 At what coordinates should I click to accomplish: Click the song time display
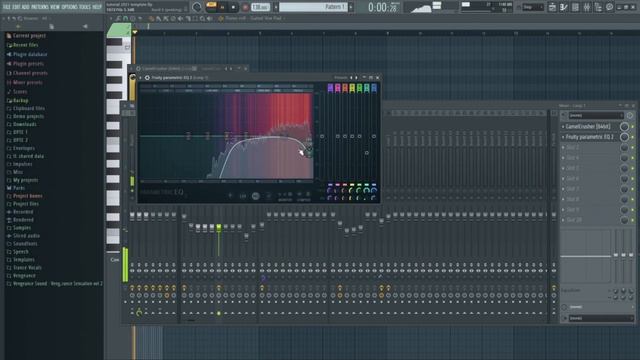(383, 7)
